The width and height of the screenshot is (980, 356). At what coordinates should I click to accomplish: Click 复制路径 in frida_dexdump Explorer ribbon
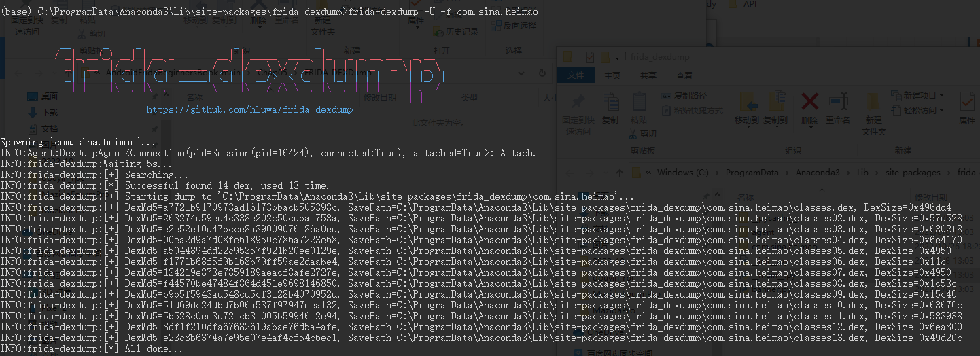coord(684,96)
